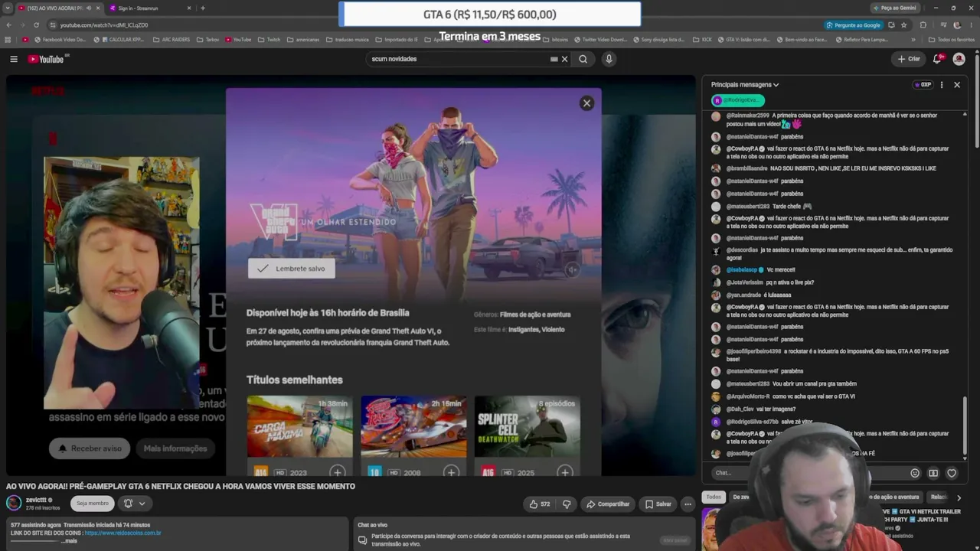
Task: Add the 2008 racing title to my list
Action: (451, 472)
